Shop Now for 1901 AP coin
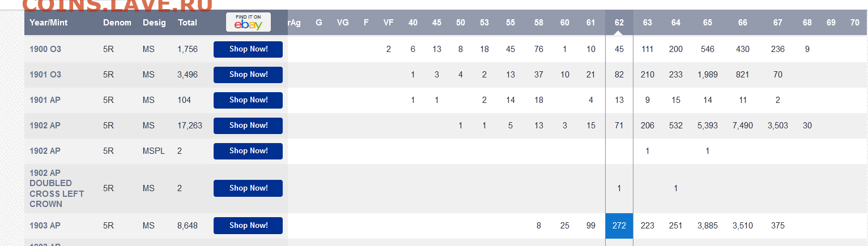 pyautogui.click(x=248, y=100)
